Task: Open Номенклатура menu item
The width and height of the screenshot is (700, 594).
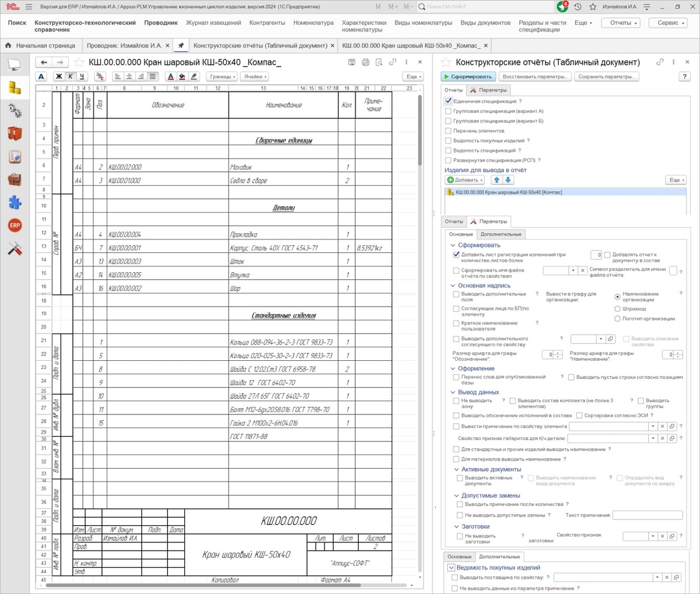Action: click(x=314, y=23)
